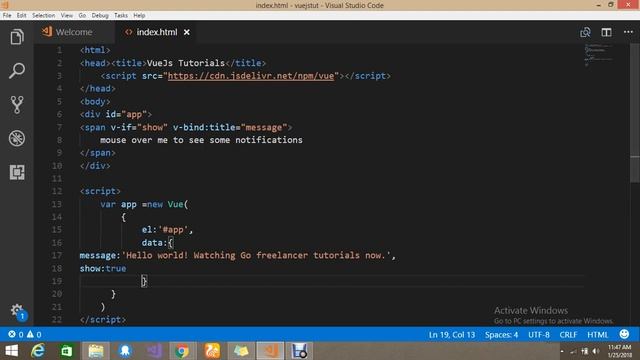Open the File menu
The height and width of the screenshot is (360, 640).
[x=7, y=15]
